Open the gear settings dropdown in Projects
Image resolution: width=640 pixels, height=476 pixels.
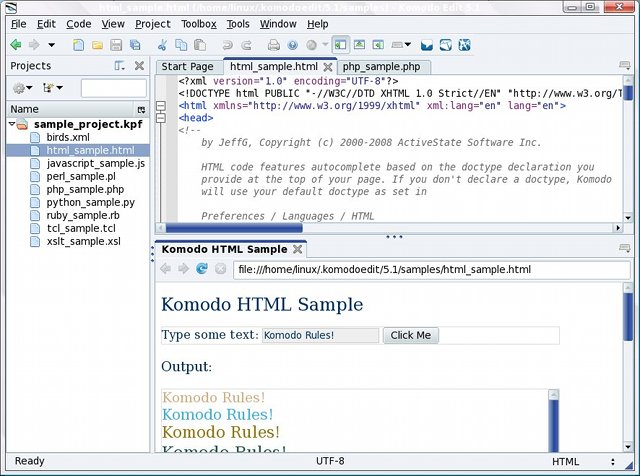tap(22, 88)
